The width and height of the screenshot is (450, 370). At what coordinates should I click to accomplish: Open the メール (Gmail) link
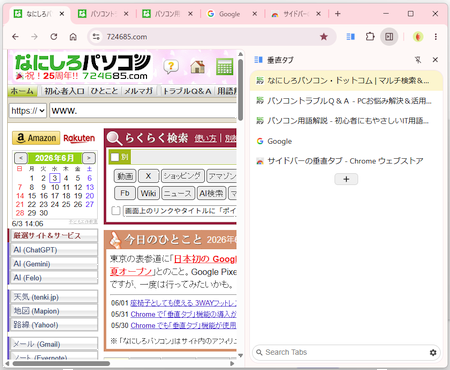(54, 344)
